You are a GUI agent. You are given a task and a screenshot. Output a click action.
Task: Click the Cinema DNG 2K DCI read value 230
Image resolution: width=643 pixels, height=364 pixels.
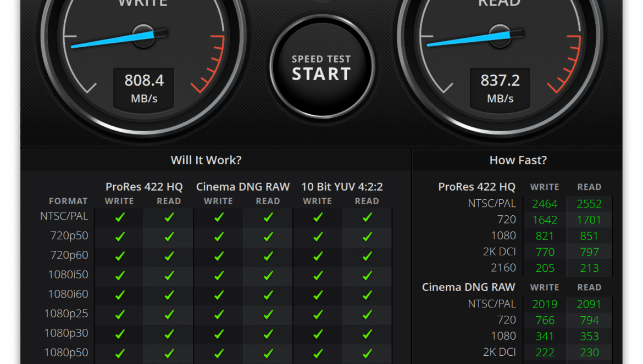(x=589, y=352)
